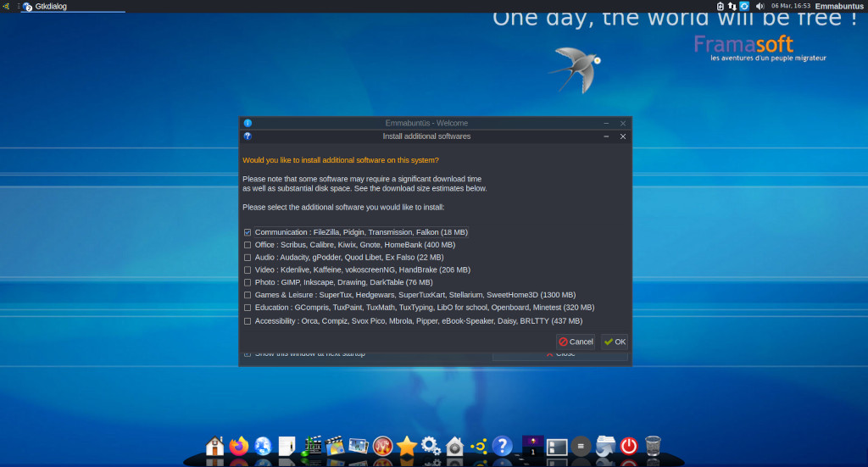Check the Office software checkbox

[248, 245]
